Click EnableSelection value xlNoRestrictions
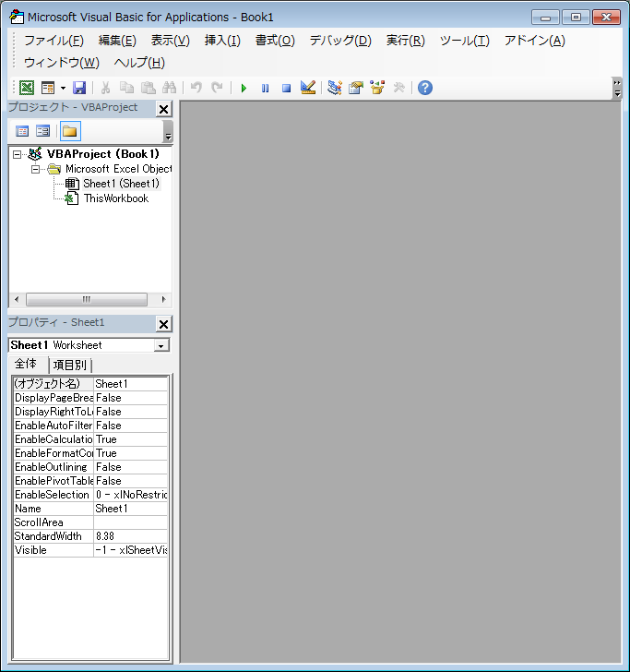This screenshot has height=672, width=630. [x=131, y=495]
